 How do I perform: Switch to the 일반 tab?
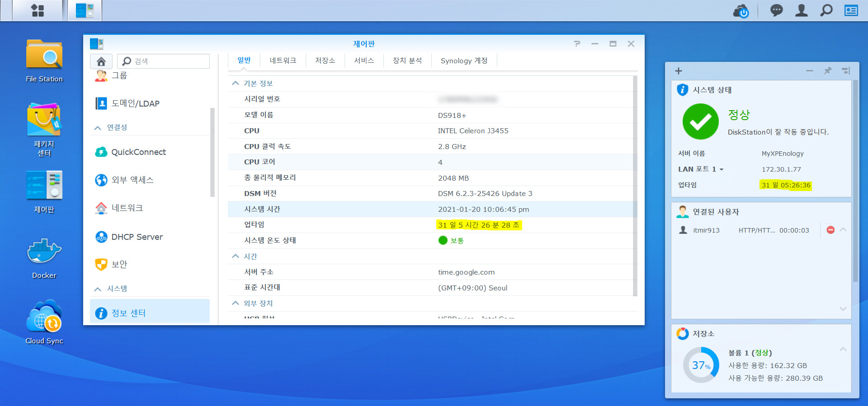coord(244,60)
